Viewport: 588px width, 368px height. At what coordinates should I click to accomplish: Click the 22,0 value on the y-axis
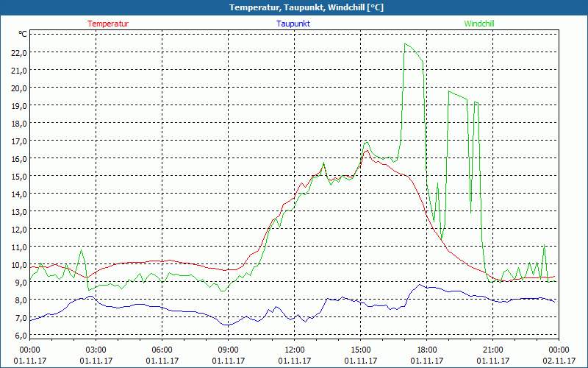(18, 52)
